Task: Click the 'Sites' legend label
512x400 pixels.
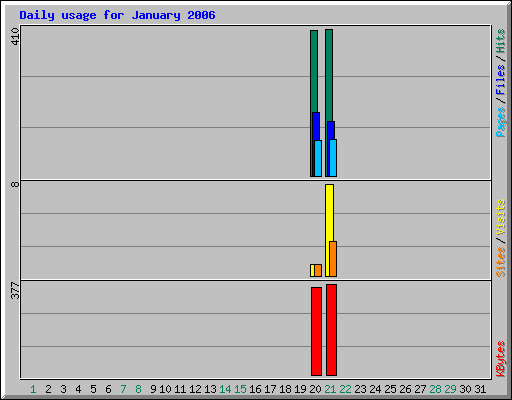Action: coord(500,262)
